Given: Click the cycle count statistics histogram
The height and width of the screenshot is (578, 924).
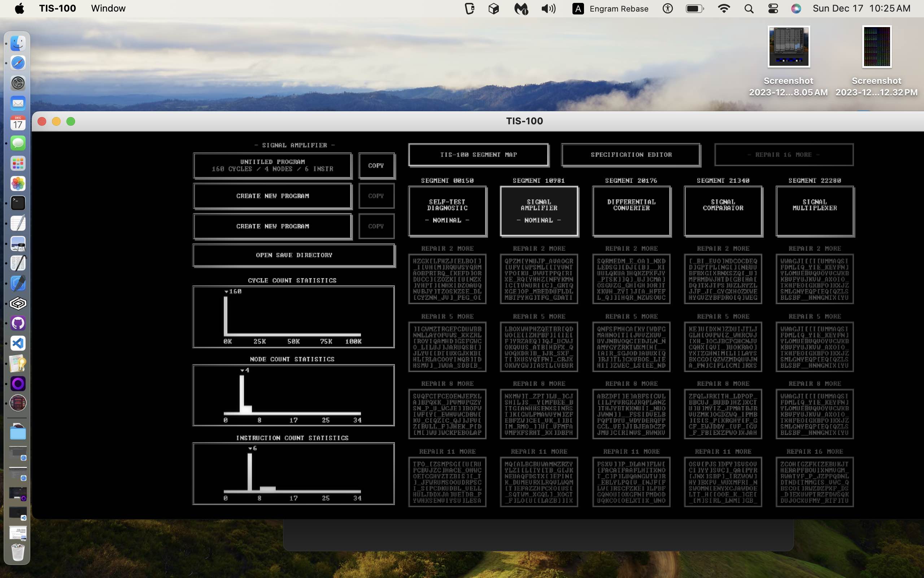Looking at the screenshot, I should 293,317.
